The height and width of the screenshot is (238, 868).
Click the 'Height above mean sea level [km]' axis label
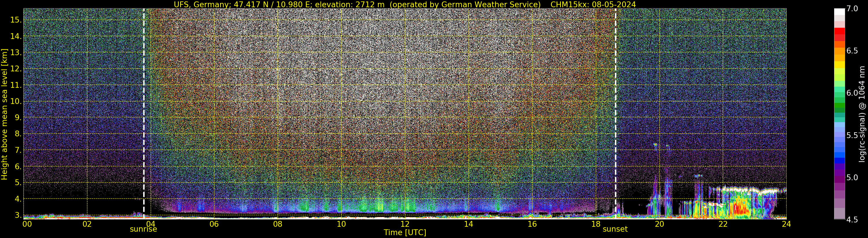(4, 114)
